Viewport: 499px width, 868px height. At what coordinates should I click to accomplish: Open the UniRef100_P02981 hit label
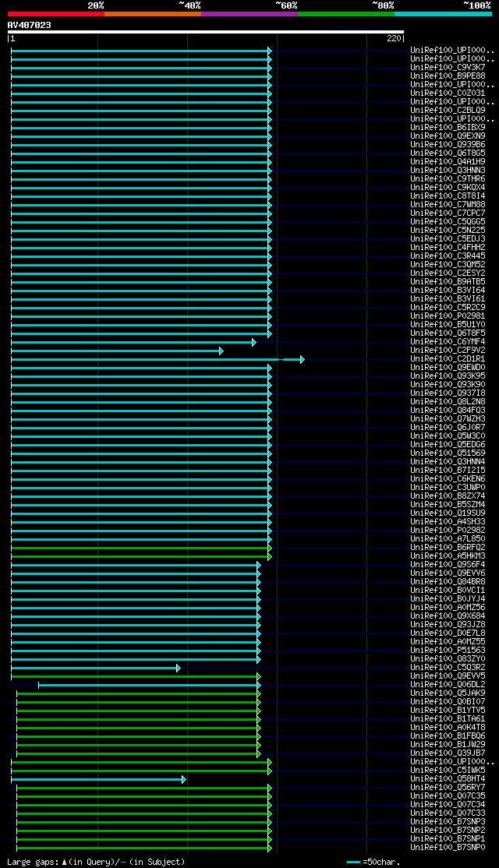pos(448,316)
